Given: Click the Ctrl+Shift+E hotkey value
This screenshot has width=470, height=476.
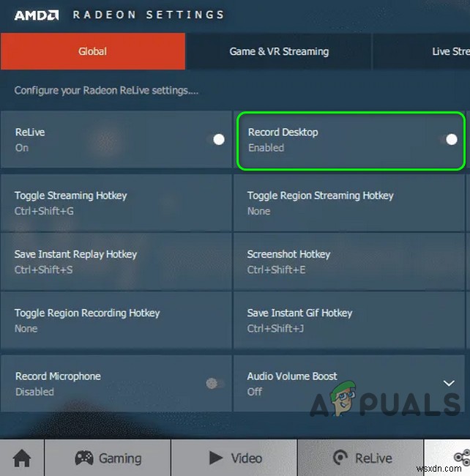Looking at the screenshot, I should [x=276, y=269].
